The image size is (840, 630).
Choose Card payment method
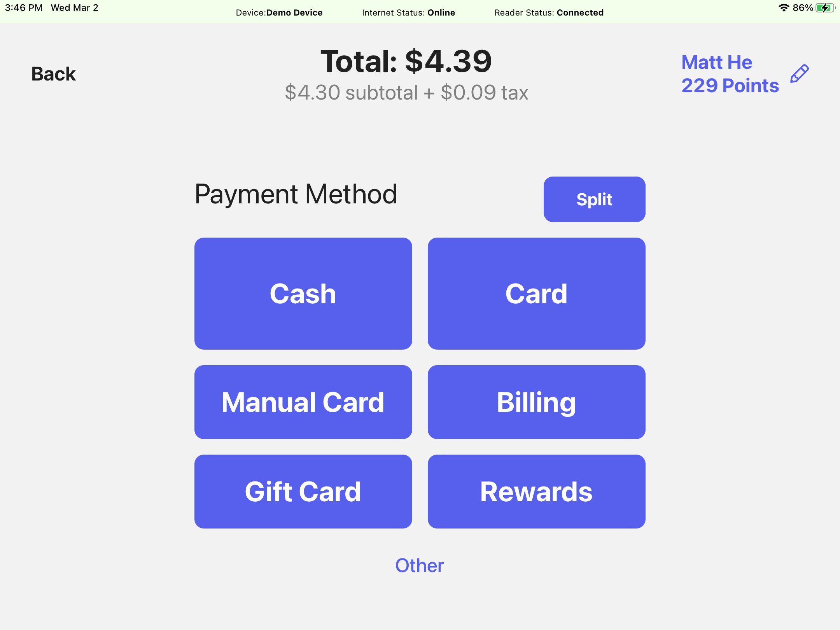(x=536, y=294)
